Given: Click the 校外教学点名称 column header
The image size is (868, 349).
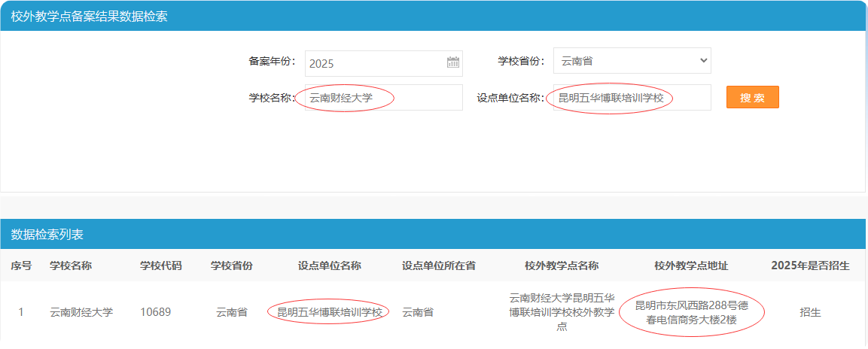Looking at the screenshot, I should coord(562,266).
